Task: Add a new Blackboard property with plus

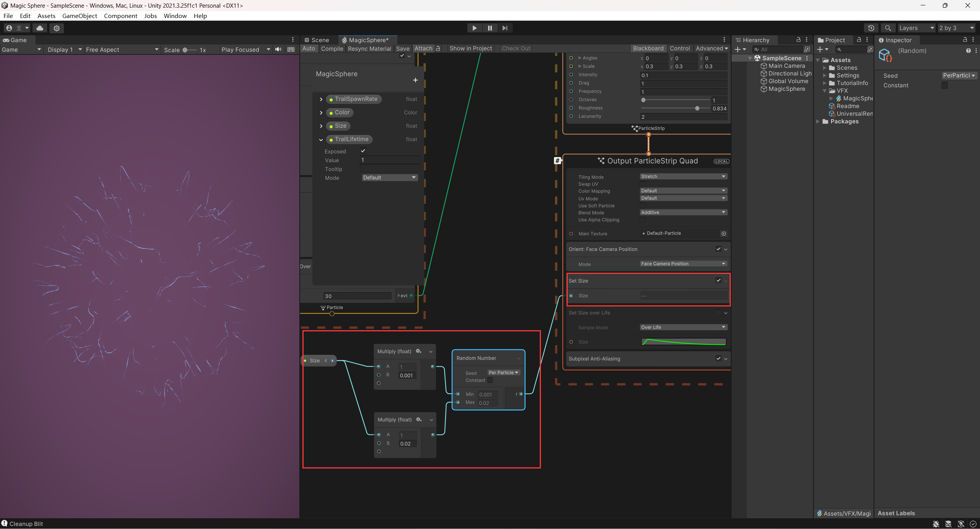Action: (x=415, y=80)
